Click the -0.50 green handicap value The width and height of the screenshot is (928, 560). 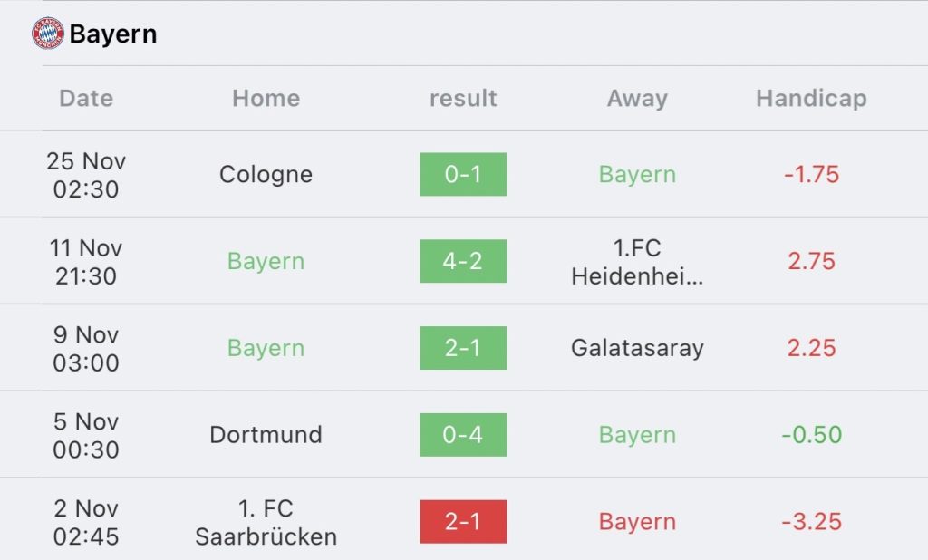[811, 435]
